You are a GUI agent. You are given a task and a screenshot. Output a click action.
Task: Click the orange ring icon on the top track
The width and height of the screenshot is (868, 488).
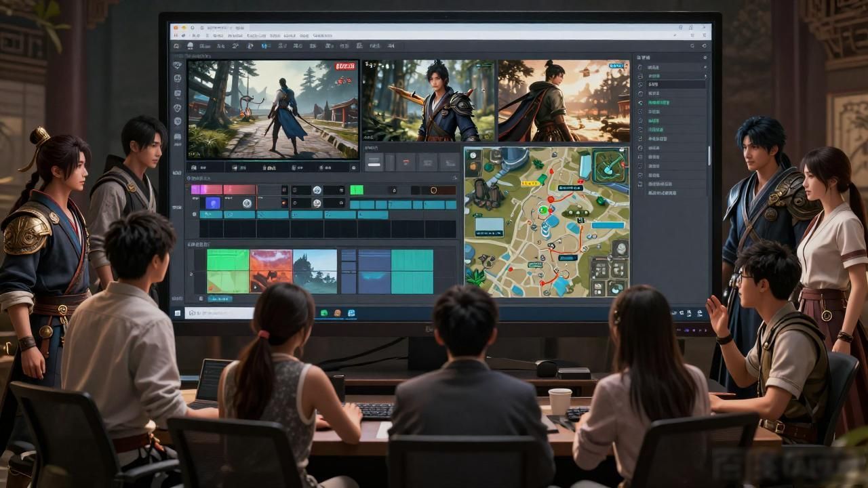click(433, 190)
